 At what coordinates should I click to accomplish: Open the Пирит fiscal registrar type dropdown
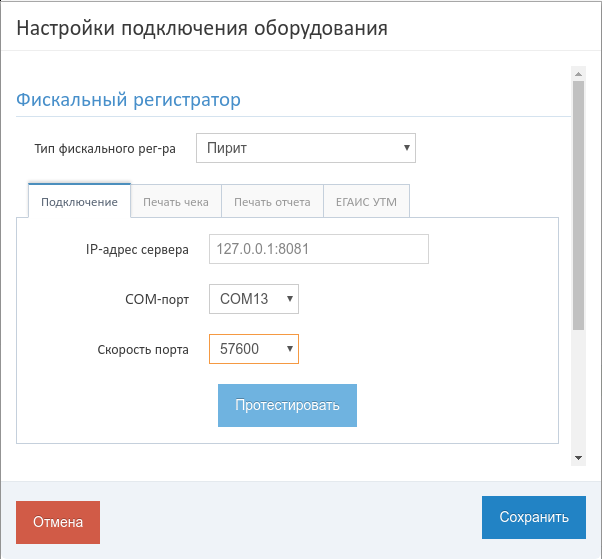coord(306,148)
